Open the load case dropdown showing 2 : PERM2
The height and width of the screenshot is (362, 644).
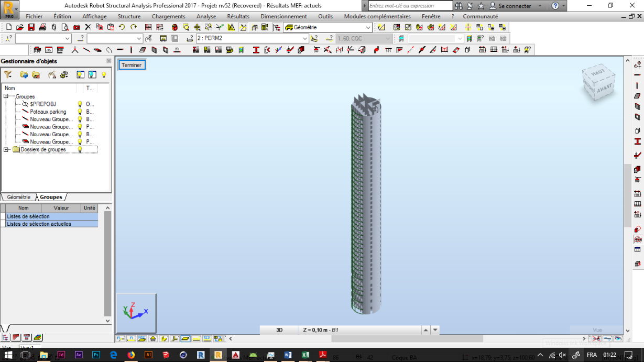(x=304, y=38)
